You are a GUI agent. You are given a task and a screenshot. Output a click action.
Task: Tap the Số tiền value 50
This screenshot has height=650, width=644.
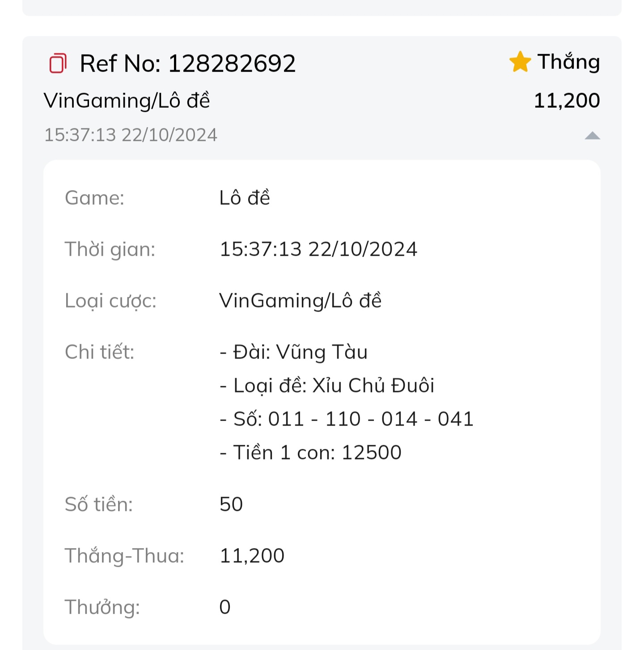231,504
